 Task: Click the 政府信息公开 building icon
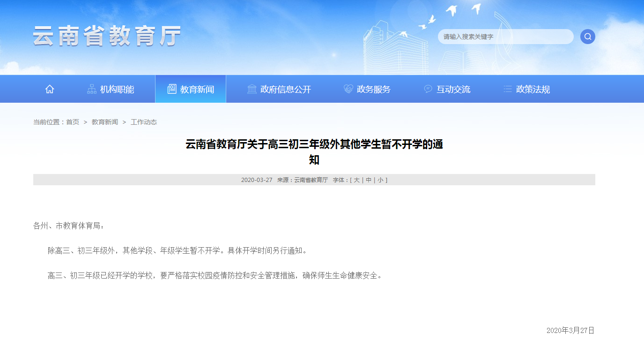[x=252, y=89]
